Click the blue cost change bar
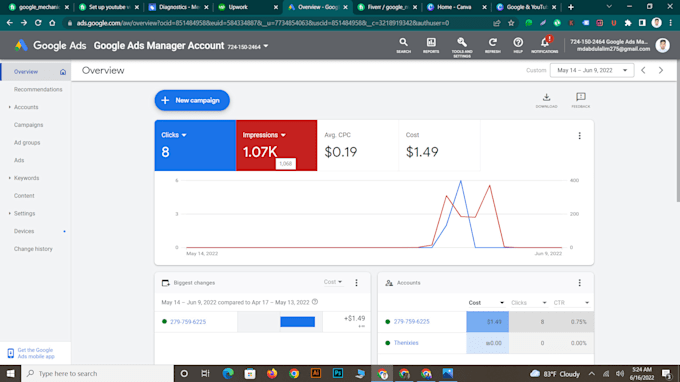 pos(298,322)
